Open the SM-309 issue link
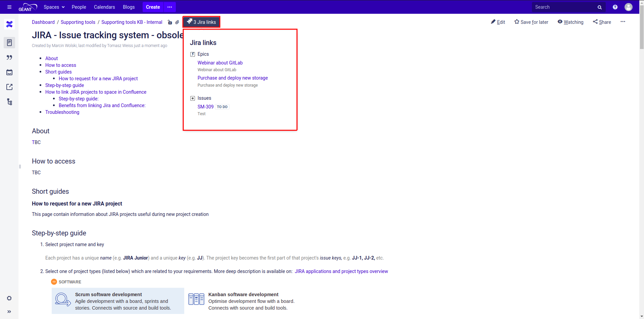Image resolution: width=644 pixels, height=319 pixels. coord(205,107)
